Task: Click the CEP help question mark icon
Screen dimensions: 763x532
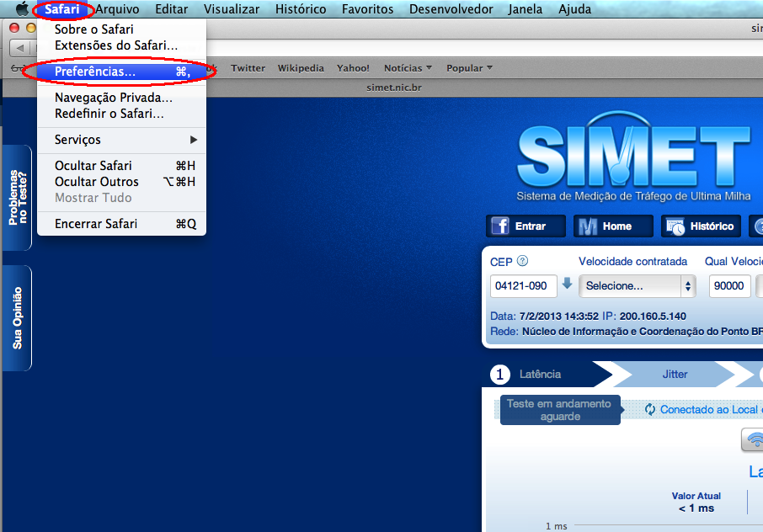Action: coord(522,261)
